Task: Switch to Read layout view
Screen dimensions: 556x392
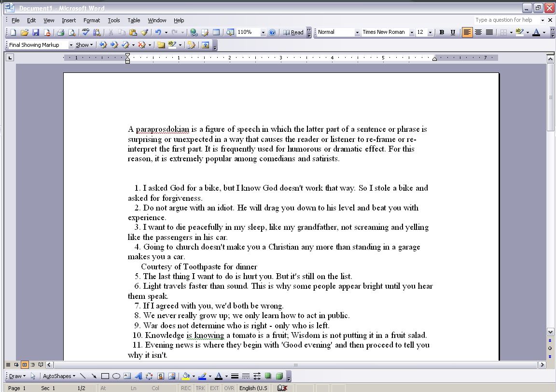Action: click(294, 32)
